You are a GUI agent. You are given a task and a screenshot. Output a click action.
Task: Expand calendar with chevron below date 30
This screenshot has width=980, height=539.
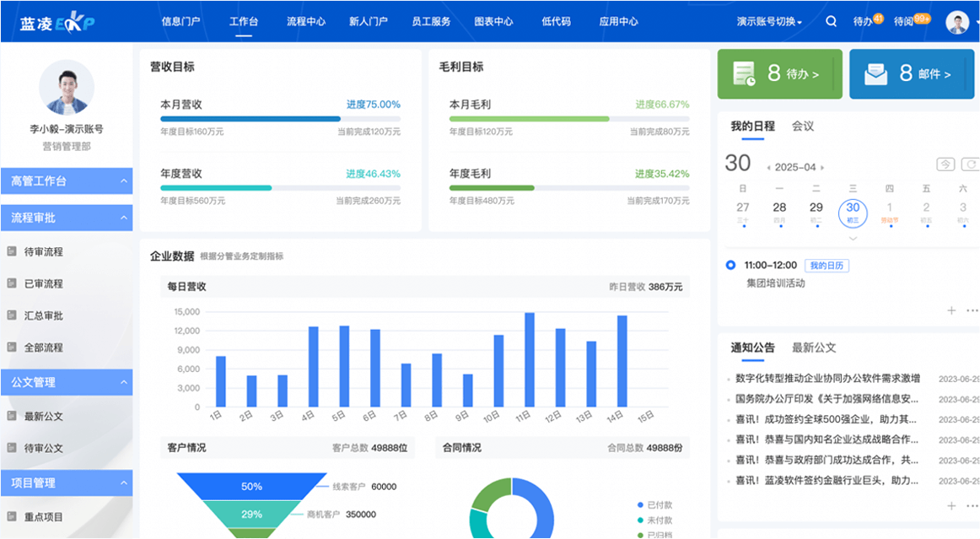tap(853, 239)
